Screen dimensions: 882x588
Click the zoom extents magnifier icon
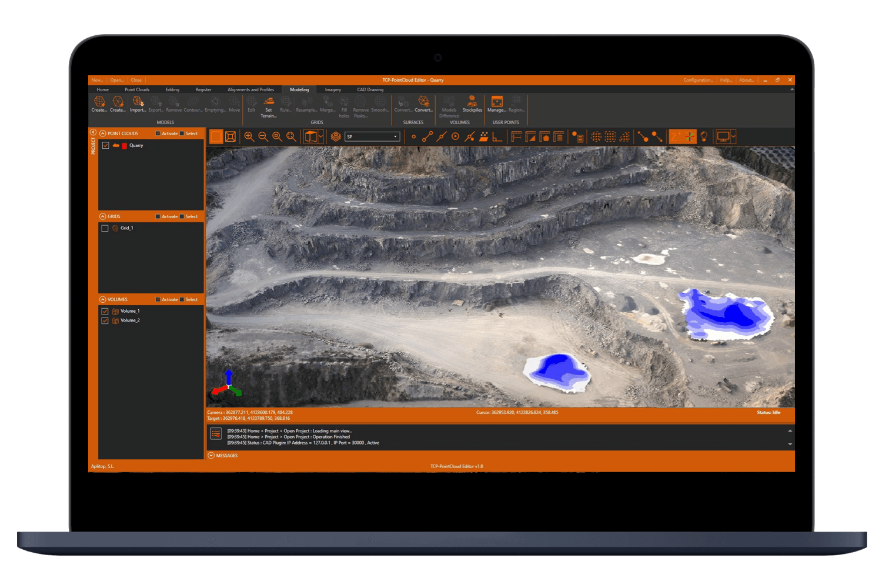click(x=292, y=136)
